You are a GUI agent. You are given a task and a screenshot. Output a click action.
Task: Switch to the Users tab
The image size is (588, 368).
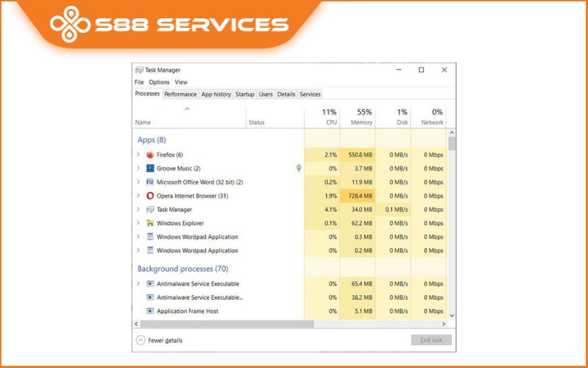[x=265, y=94]
